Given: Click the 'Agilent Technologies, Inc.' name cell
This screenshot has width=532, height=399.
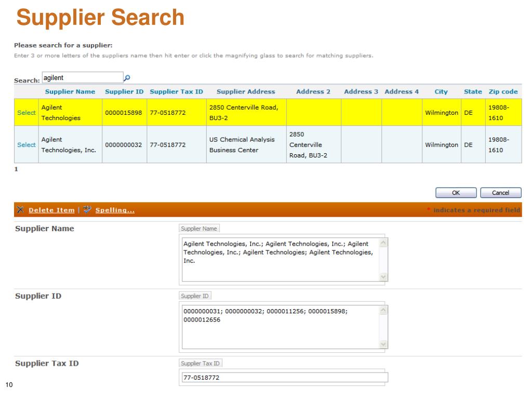Looking at the screenshot, I should coord(70,145).
